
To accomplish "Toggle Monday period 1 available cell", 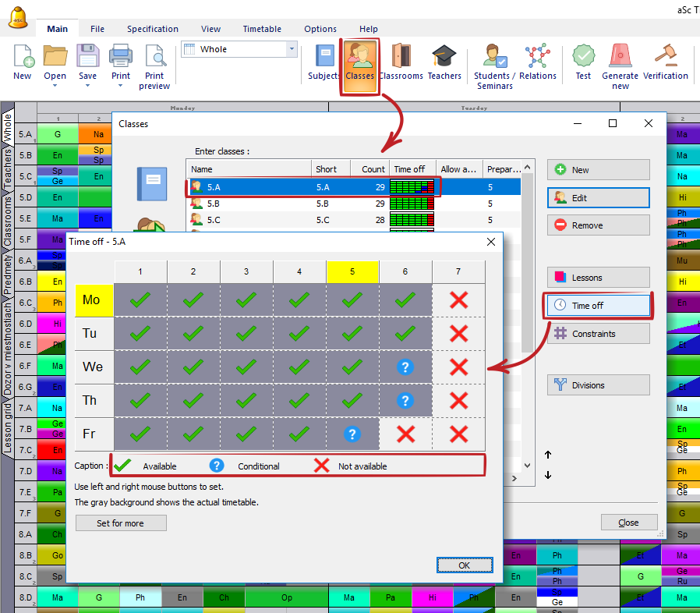I will pos(140,299).
